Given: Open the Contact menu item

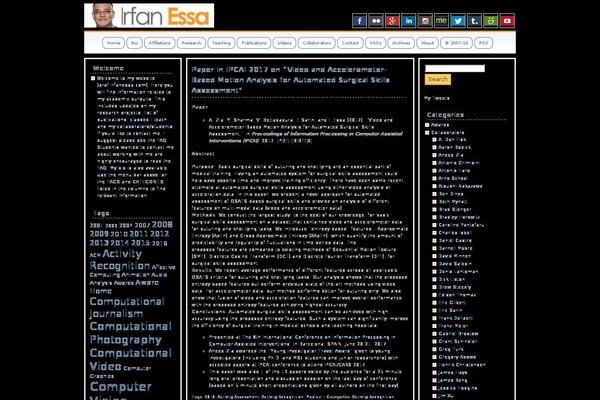Looking at the screenshot, I should pyautogui.click(x=350, y=43).
